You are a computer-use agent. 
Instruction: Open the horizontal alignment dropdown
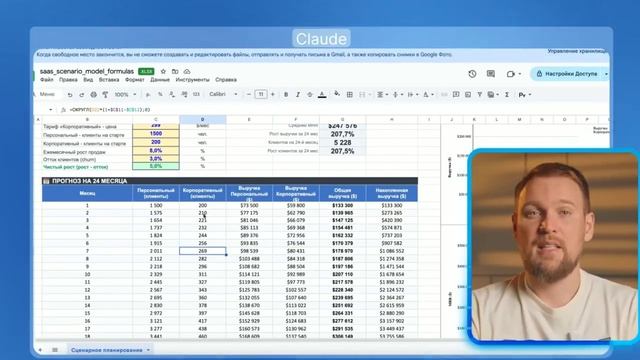[382, 95]
